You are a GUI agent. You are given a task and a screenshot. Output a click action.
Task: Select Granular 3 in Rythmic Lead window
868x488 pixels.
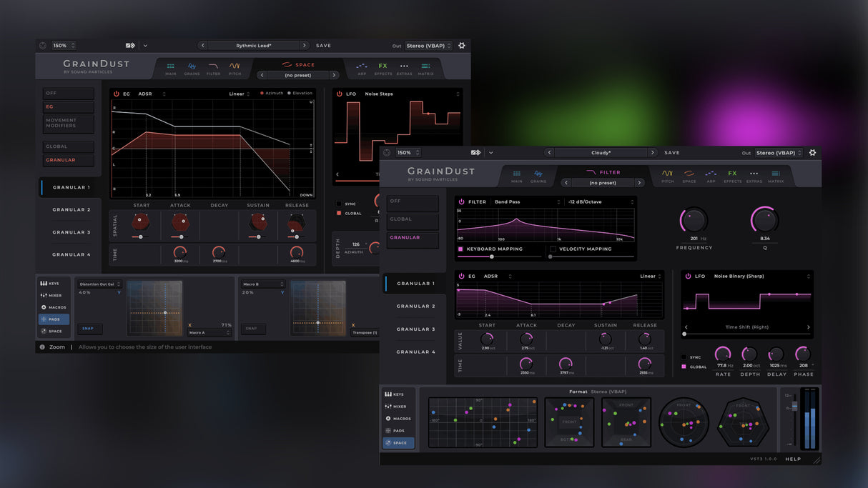coord(71,232)
